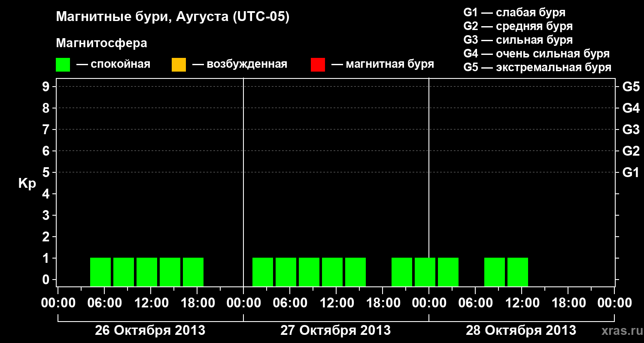Click the green спокойная legend swatch
The image size is (644, 343).
coord(63,65)
